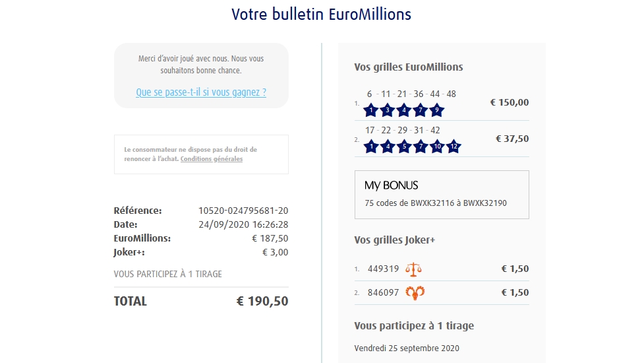Open "Que se passe-t-il si vous gagnez ?" link
Image resolution: width=644 pixels, height=363 pixels.
click(x=201, y=92)
